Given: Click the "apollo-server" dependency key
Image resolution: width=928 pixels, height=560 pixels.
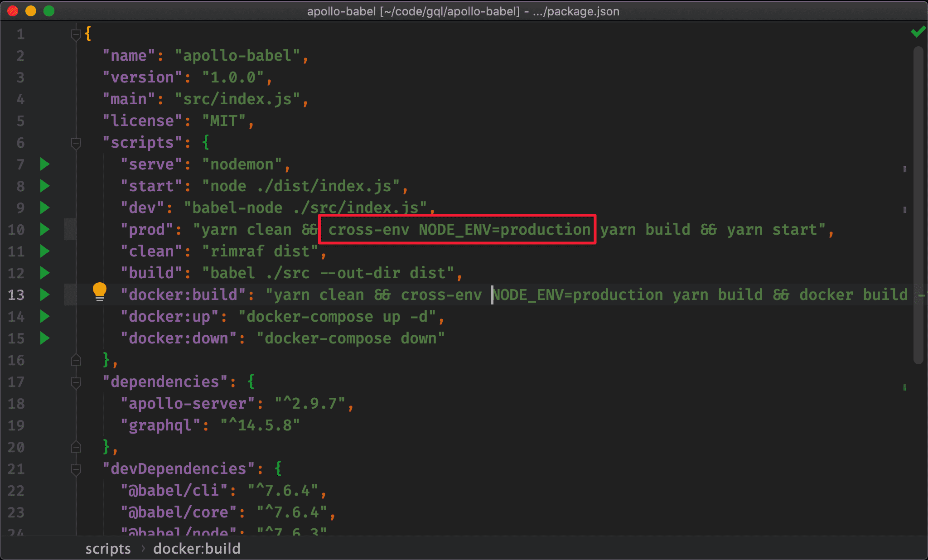Looking at the screenshot, I should point(188,404).
